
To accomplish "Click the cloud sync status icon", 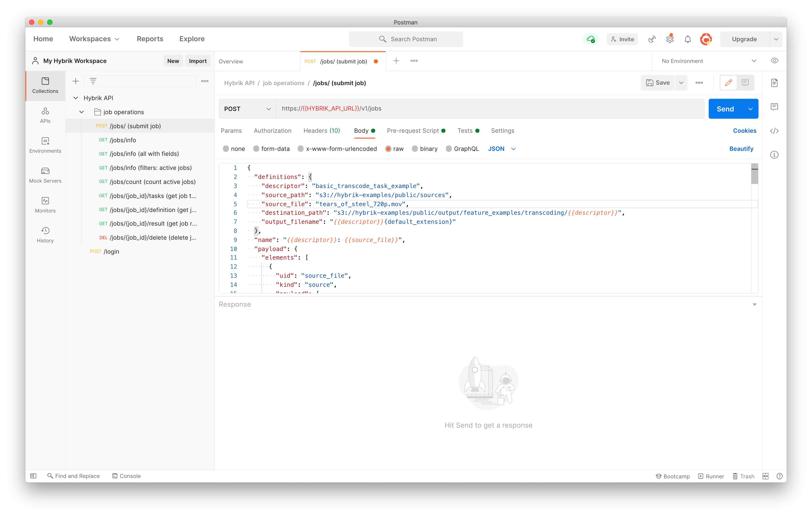I will 591,39.
